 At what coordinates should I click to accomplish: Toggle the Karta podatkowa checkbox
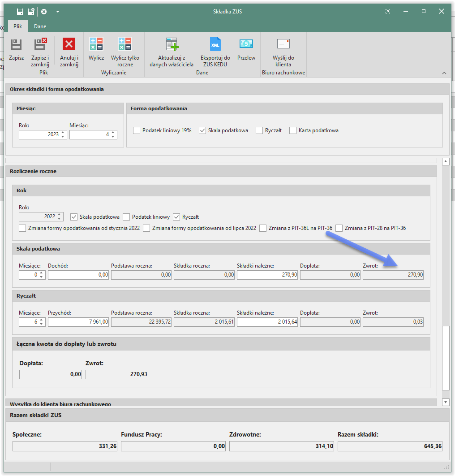pos(293,130)
